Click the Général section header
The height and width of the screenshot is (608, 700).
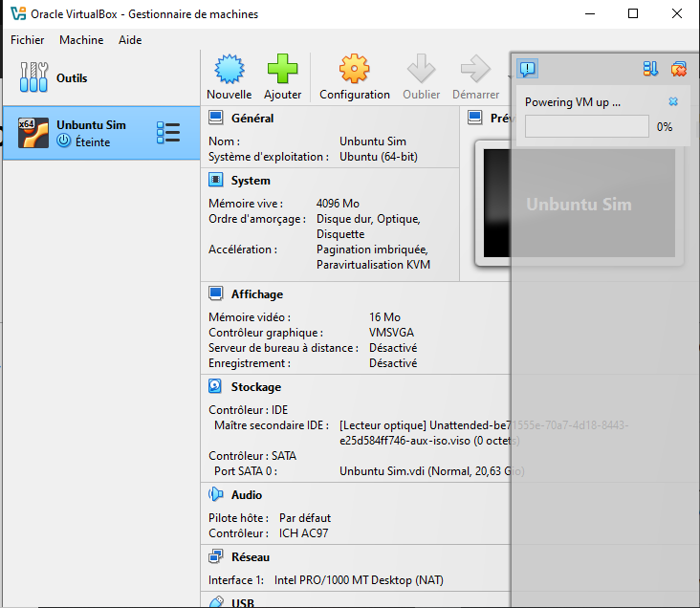(x=252, y=119)
